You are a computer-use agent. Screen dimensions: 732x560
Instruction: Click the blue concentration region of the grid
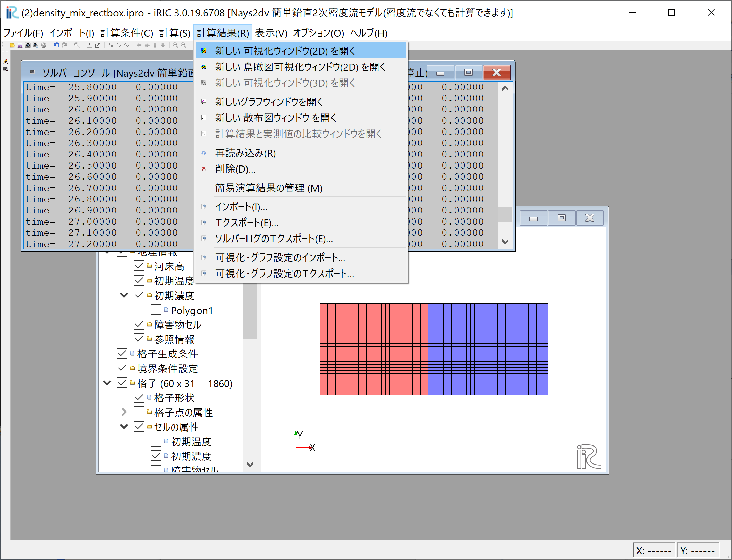pos(488,349)
